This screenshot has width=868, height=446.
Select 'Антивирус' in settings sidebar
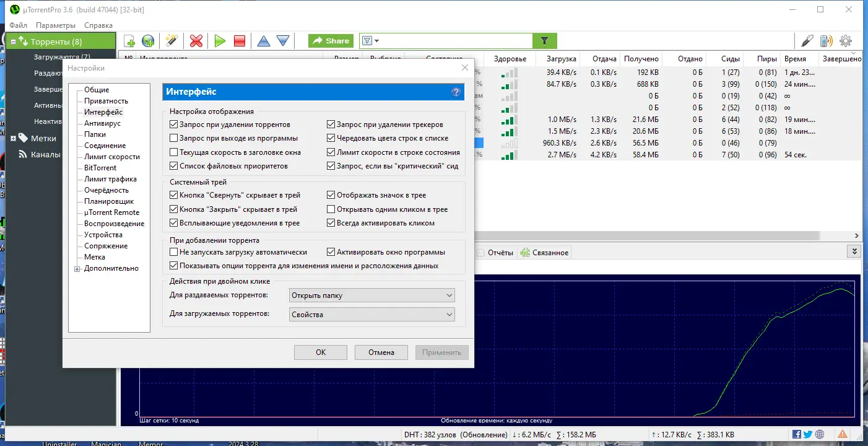[x=102, y=123]
